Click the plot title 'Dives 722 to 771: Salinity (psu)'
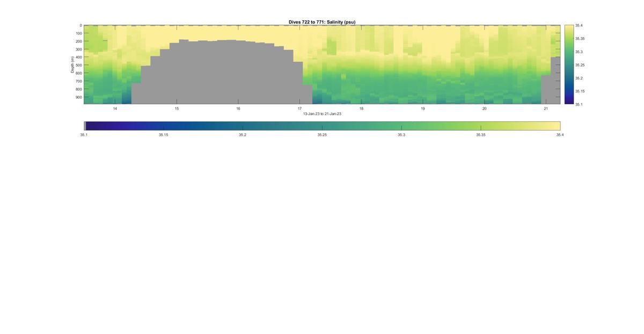 tap(322, 22)
